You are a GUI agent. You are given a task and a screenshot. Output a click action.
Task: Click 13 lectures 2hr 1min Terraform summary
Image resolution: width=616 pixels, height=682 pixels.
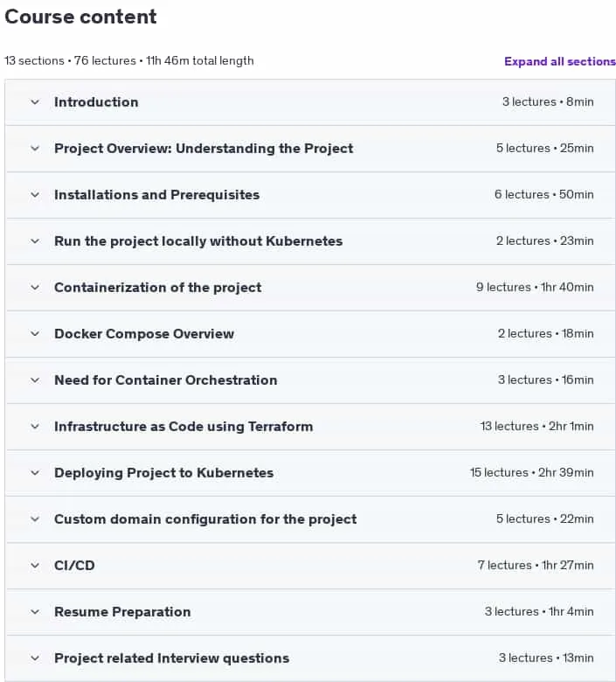[x=536, y=427]
